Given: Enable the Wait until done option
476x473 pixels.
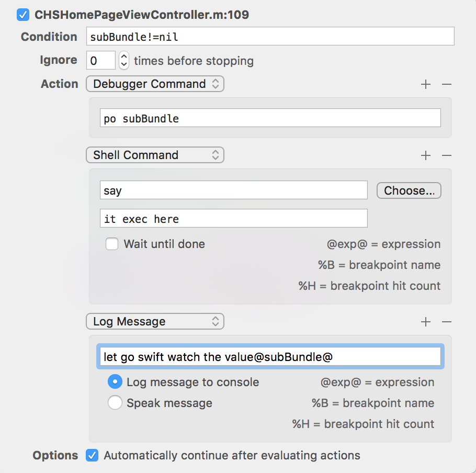Looking at the screenshot, I should pos(112,244).
